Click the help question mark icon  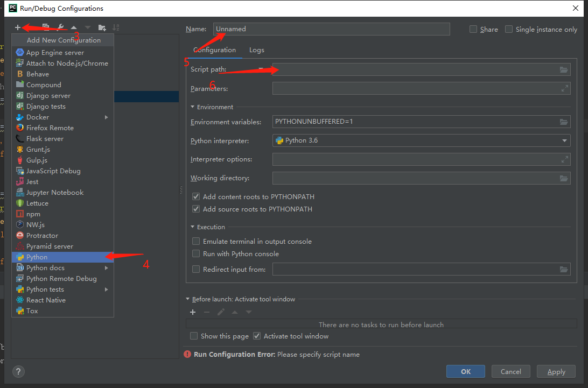pyautogui.click(x=18, y=371)
